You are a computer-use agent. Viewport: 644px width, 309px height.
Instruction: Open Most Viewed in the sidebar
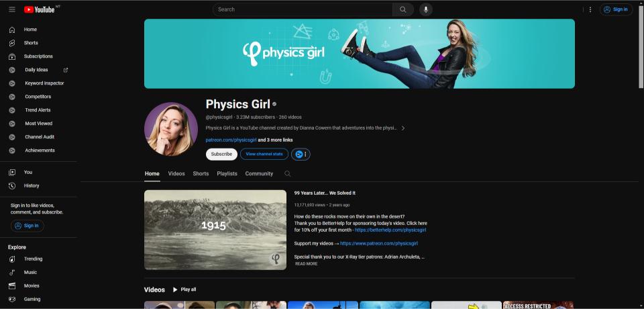[39, 124]
